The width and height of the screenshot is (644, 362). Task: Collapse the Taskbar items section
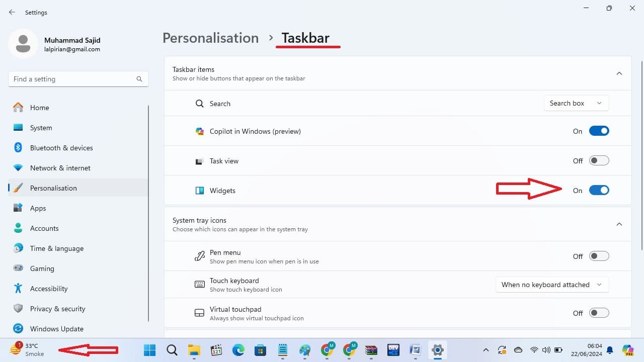point(619,73)
